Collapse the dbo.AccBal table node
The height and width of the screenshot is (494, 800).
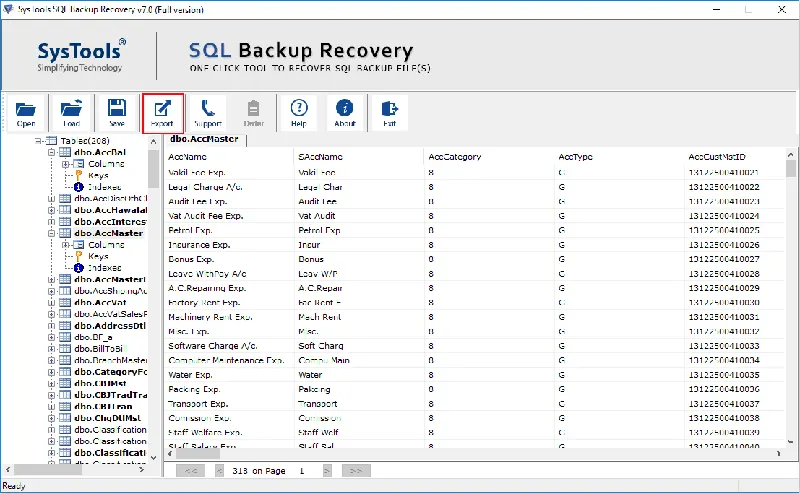(x=52, y=152)
